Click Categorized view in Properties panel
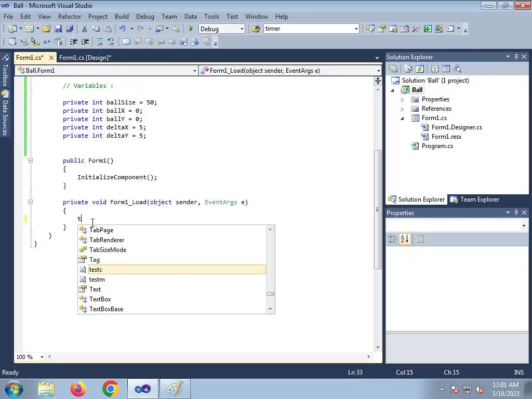Screen dimensions: 532x399 (x=393, y=239)
